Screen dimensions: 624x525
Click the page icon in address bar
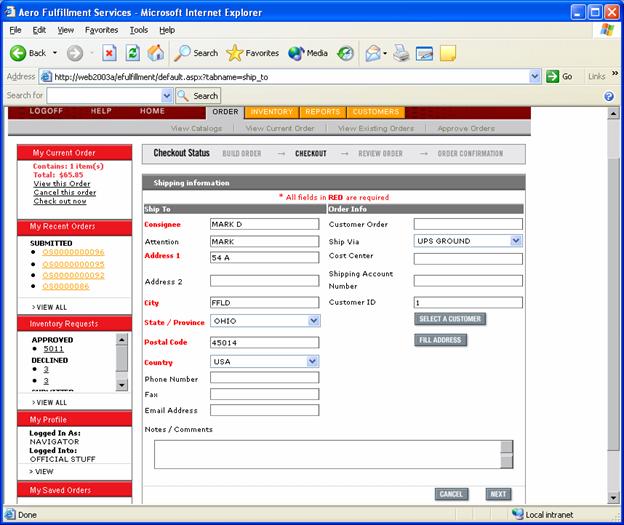point(46,76)
